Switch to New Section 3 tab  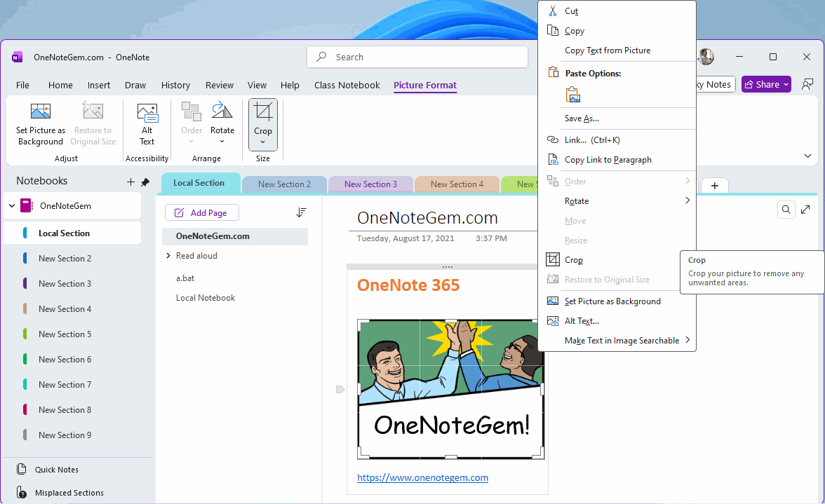[x=370, y=184]
